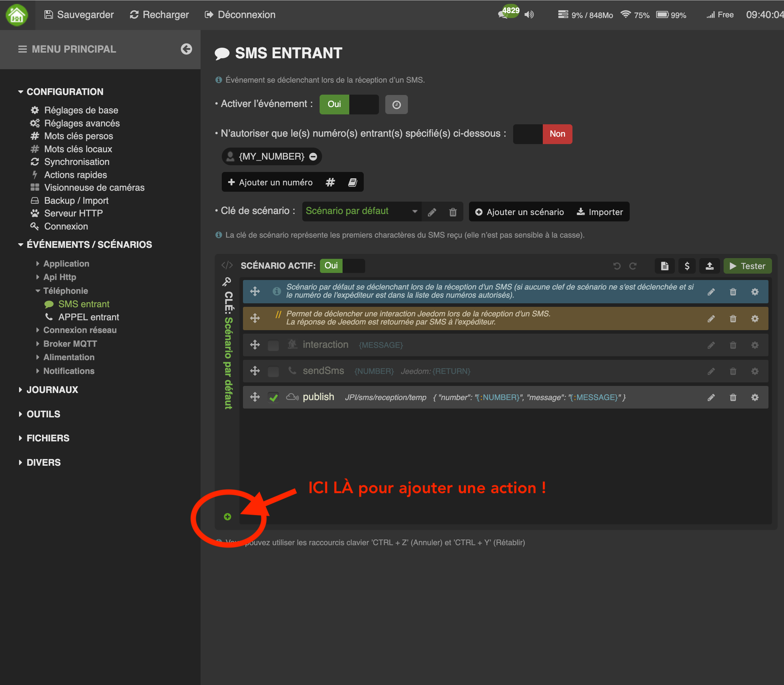Click the green plus add action icon
The image size is (784, 685).
[227, 517]
